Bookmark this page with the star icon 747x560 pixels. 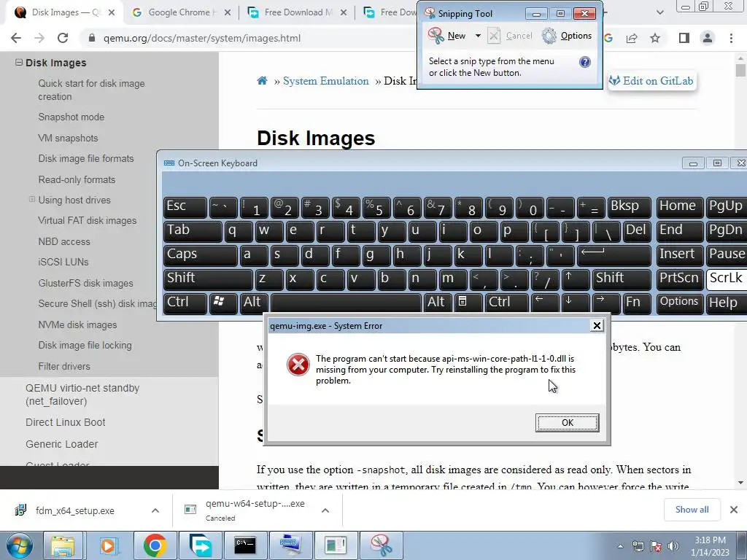pyautogui.click(x=655, y=38)
